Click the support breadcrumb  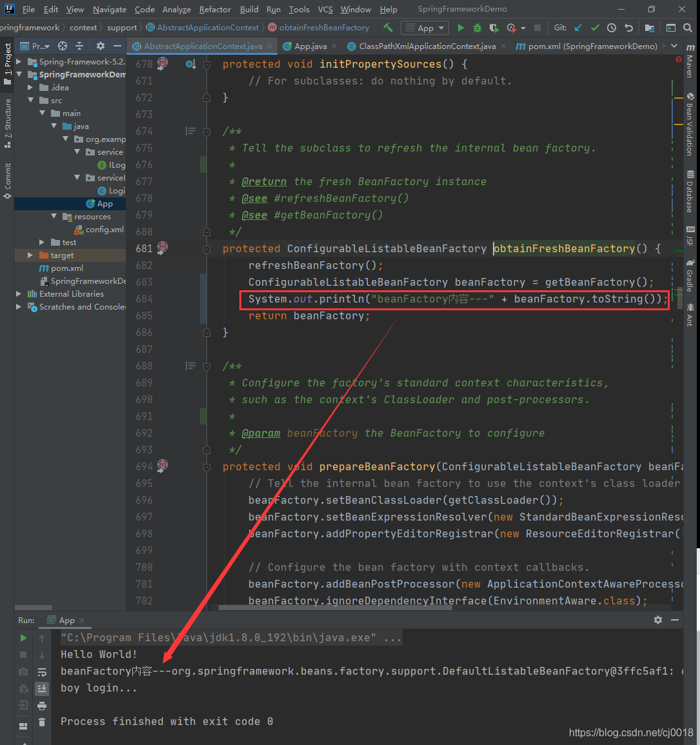pyautogui.click(x=122, y=28)
